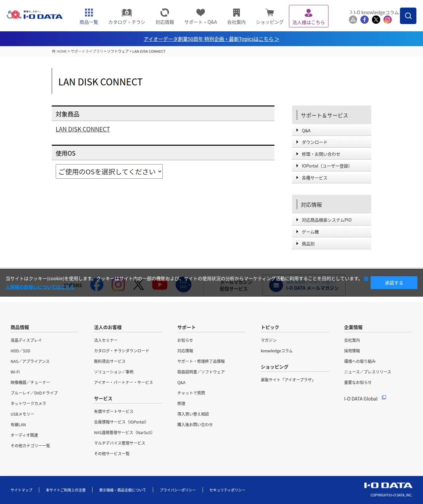This screenshot has width=423, height=504.
Task: Click the YouTube icon in SNS row
Action: 160,284
